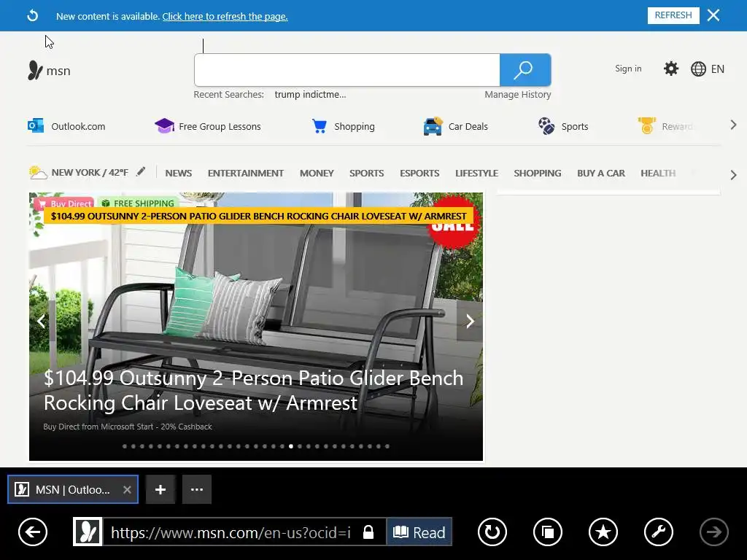Open the SHOPPING navigation section

[538, 174]
